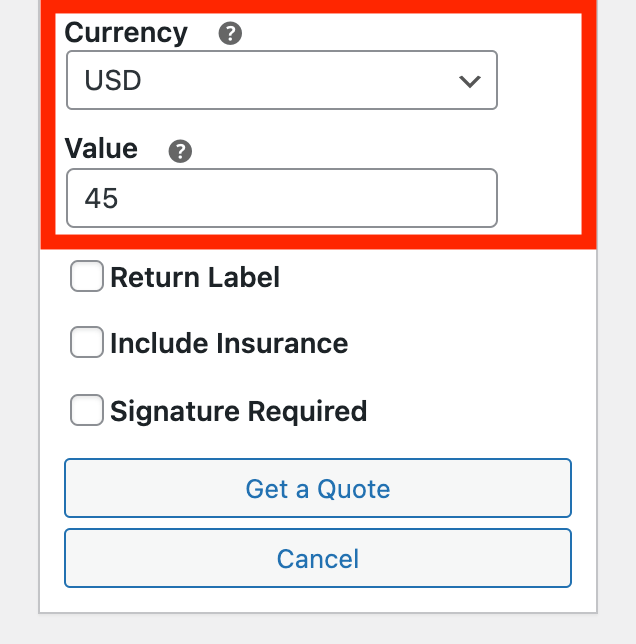Image resolution: width=636 pixels, height=644 pixels.
Task: Click the Value field label
Action: (x=101, y=149)
